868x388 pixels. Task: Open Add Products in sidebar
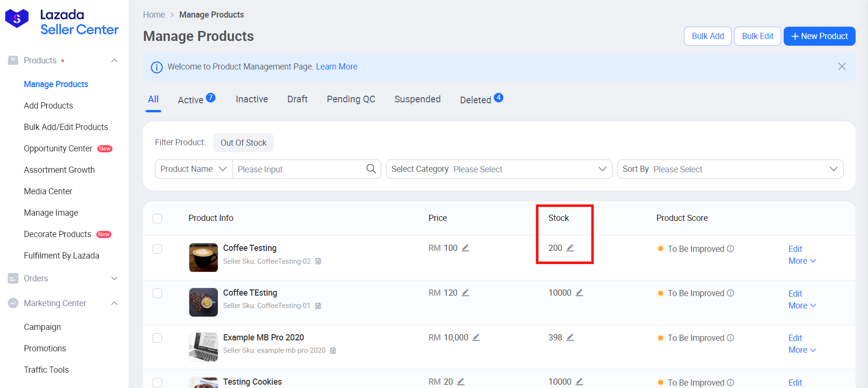tap(49, 106)
